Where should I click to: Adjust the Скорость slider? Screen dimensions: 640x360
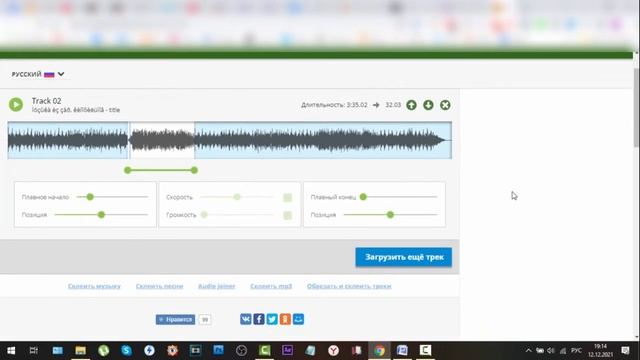click(237, 197)
